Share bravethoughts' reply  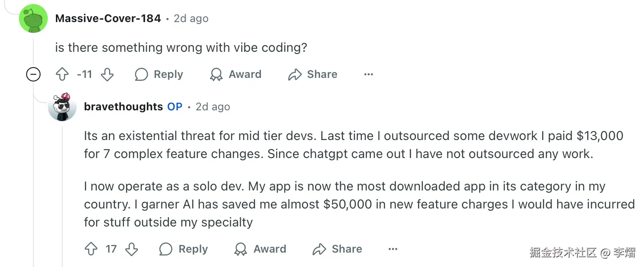pos(338,249)
